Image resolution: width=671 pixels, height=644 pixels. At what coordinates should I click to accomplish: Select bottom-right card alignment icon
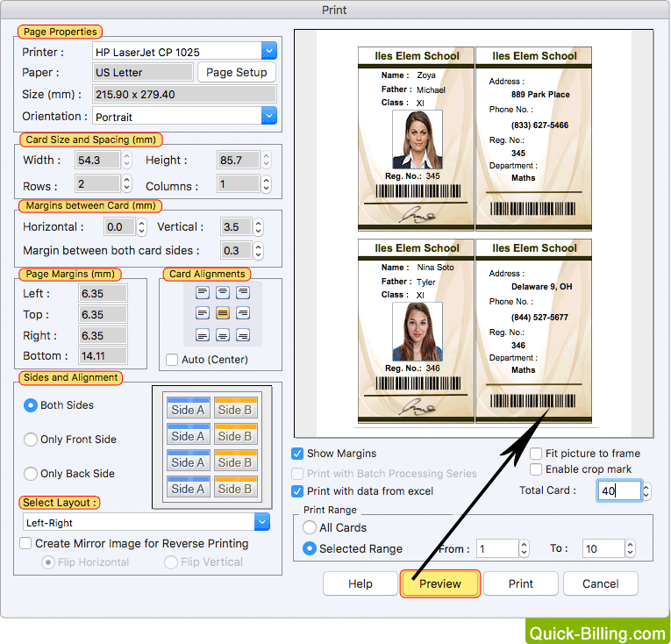243,334
